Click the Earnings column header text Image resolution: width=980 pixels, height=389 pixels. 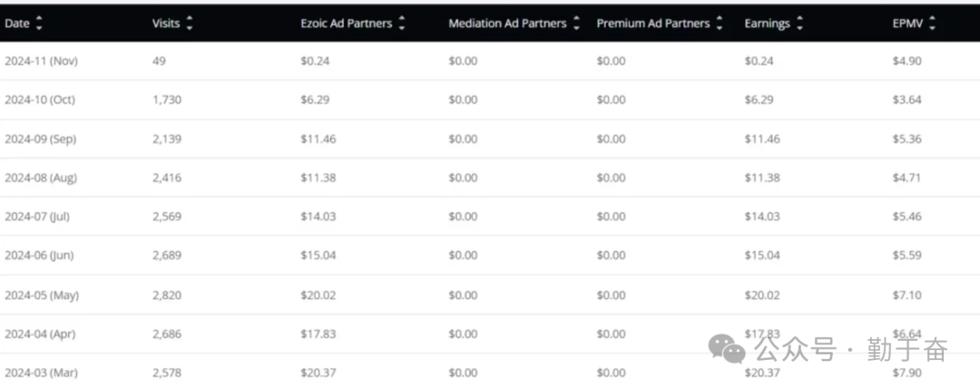pos(766,24)
